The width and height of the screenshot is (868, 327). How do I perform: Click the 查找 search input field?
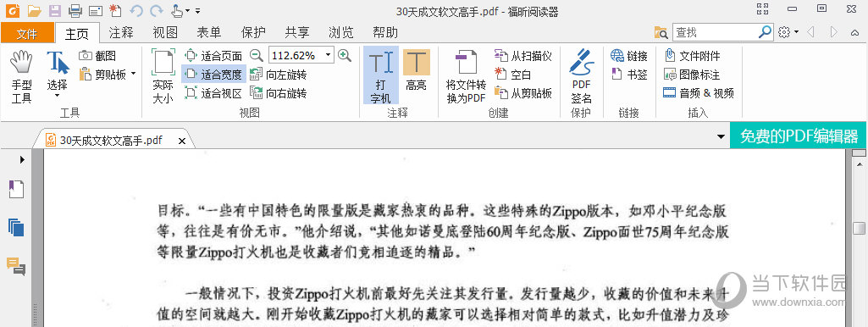(x=716, y=32)
